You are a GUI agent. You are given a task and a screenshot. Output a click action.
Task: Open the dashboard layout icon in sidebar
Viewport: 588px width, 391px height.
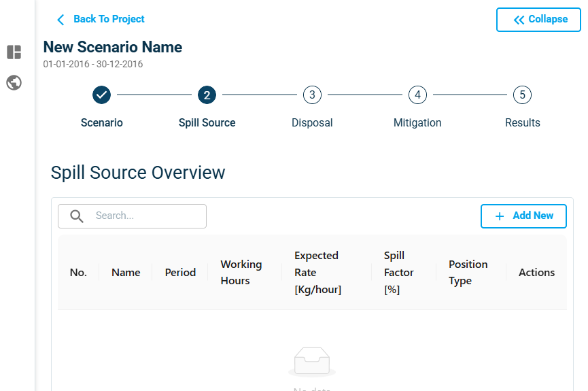coord(14,52)
